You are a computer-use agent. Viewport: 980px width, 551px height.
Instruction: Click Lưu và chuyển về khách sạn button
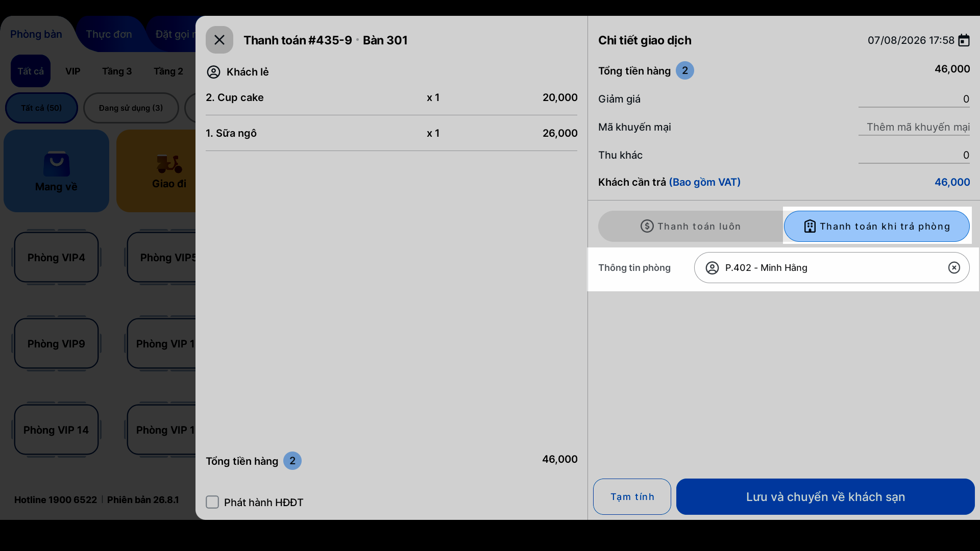pyautogui.click(x=825, y=496)
